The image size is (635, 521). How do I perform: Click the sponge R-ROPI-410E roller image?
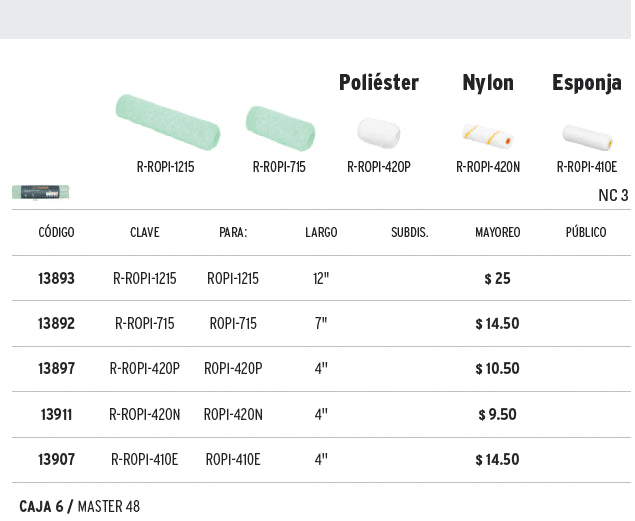(587, 138)
